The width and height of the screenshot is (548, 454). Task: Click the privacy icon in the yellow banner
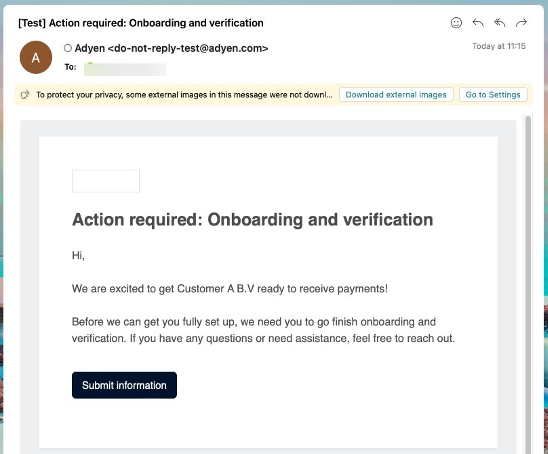coord(25,95)
